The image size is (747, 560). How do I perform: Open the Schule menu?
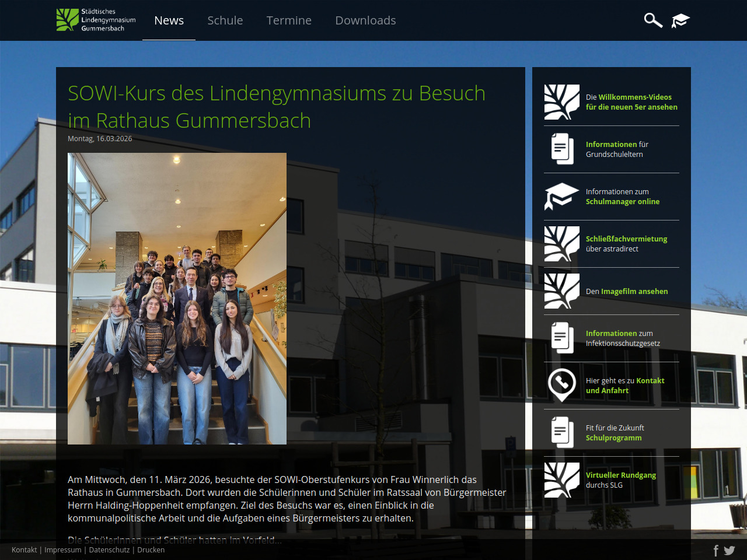[x=225, y=20]
